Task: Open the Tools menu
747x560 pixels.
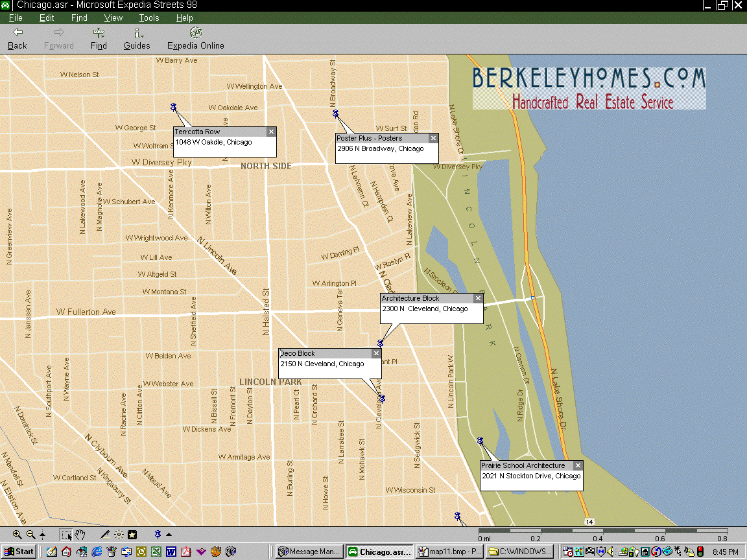Action: pyautogui.click(x=148, y=18)
